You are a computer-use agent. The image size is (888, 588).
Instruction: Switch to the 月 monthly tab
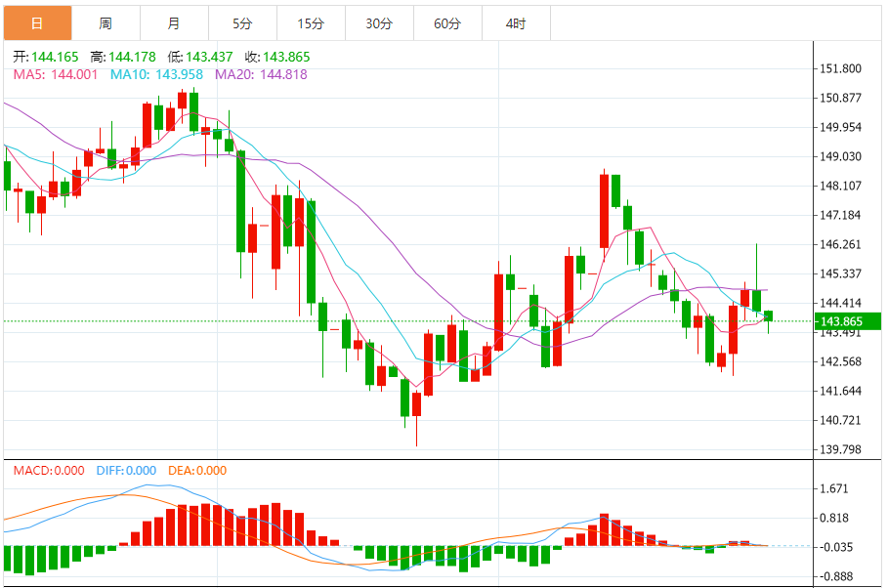tap(175, 23)
